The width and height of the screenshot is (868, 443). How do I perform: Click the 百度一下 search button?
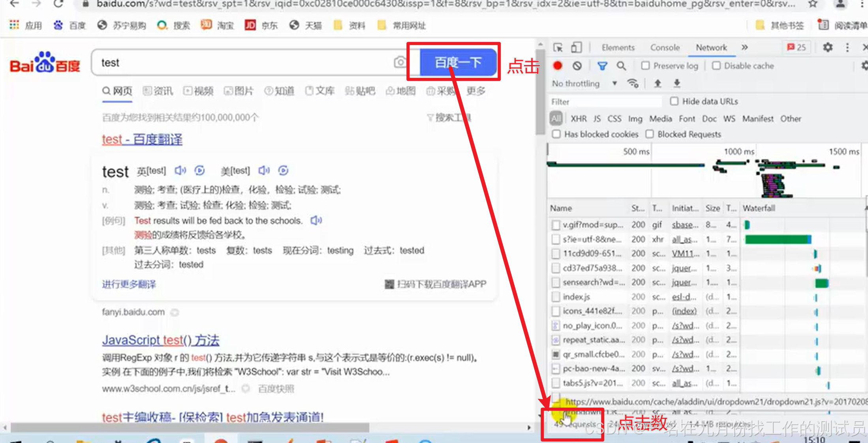point(458,62)
